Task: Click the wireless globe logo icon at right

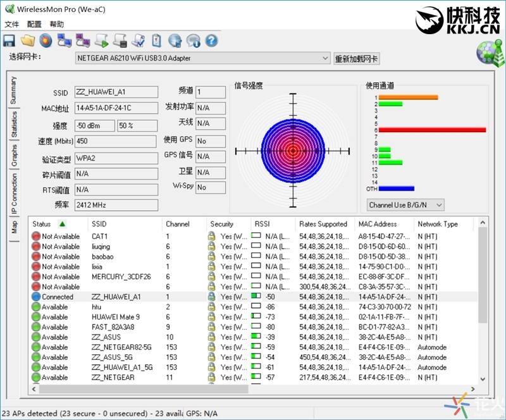Action: pyautogui.click(x=491, y=52)
